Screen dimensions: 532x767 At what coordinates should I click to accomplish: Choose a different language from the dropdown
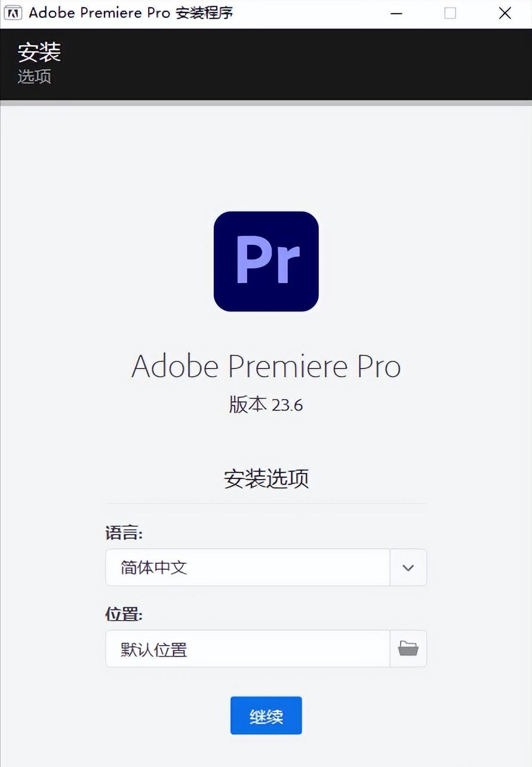tap(408, 567)
